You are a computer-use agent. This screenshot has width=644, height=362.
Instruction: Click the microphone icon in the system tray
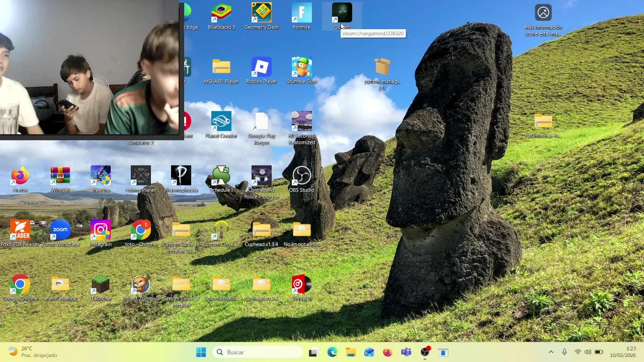[x=565, y=352]
